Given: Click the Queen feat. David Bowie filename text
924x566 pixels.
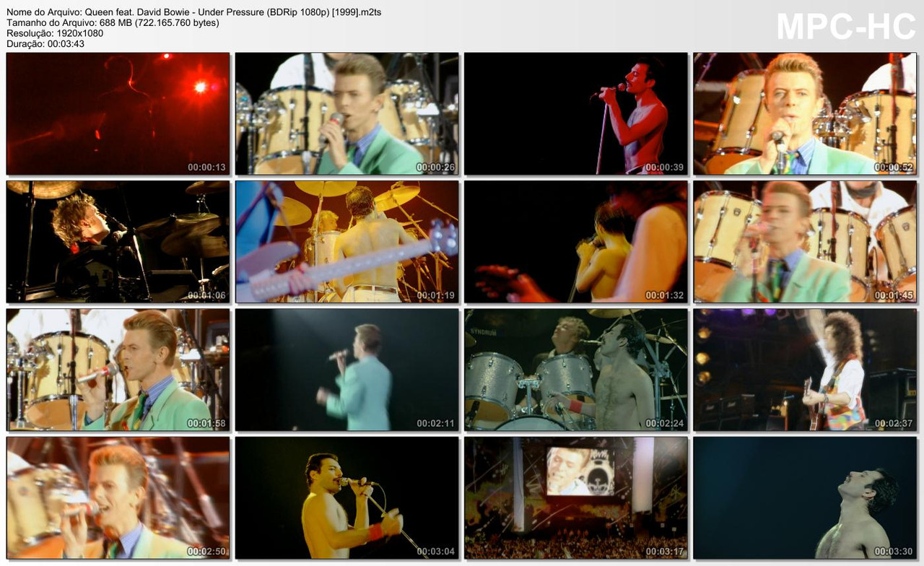Looking at the screenshot, I should 193,12.
